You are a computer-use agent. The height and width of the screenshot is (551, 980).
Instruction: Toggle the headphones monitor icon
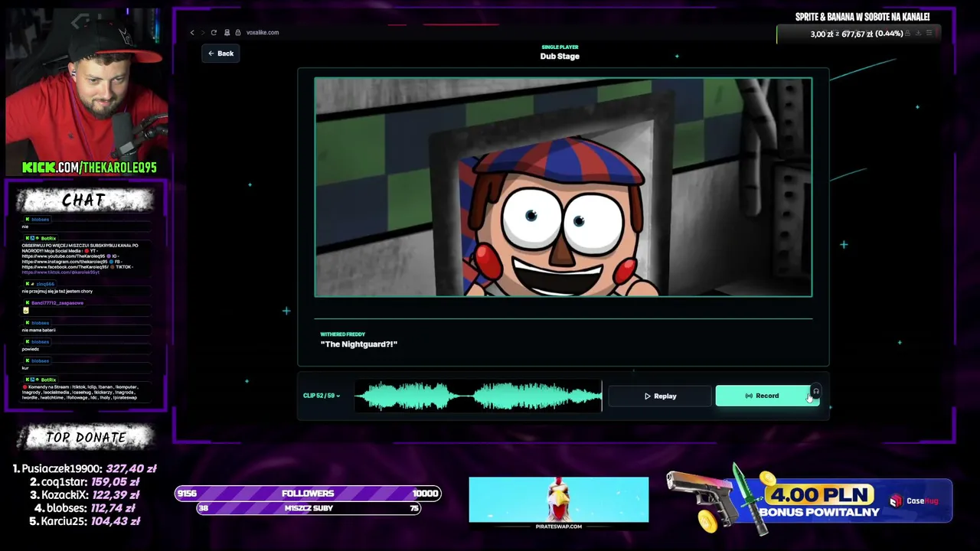click(x=816, y=391)
